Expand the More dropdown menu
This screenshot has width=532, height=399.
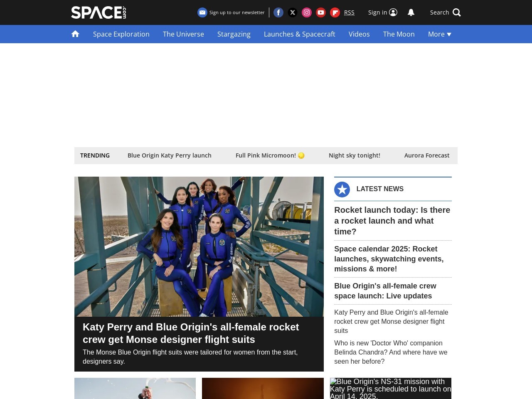(x=440, y=34)
